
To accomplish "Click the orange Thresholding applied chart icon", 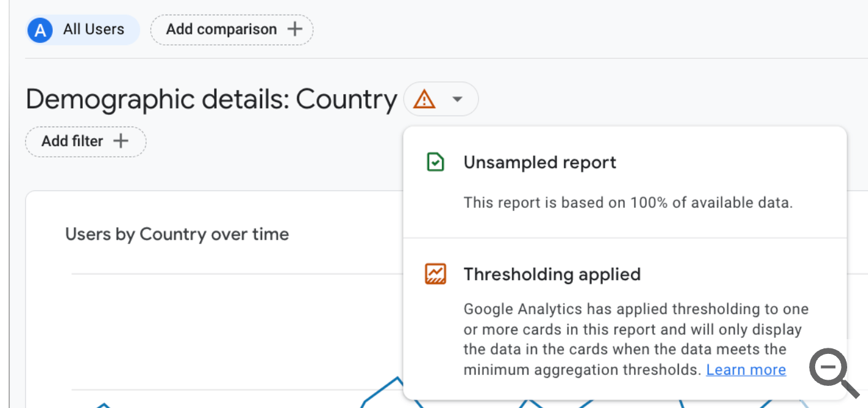I will tap(435, 274).
